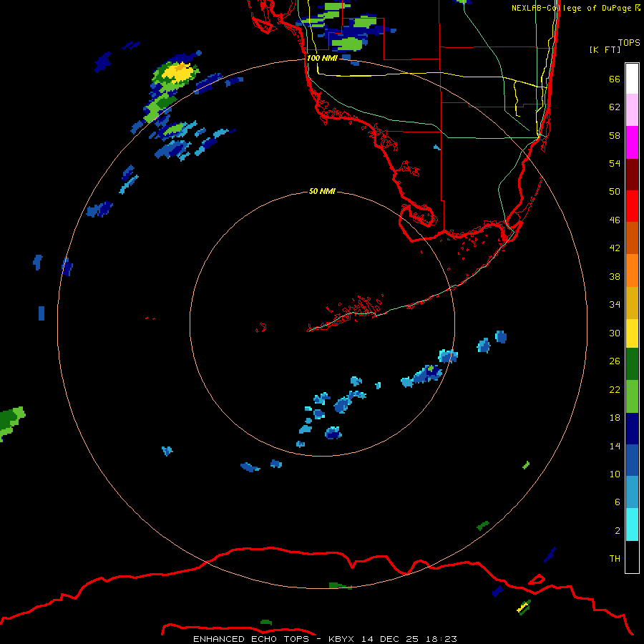Click the dark green legend color band
644x644 pixels.
632,364
